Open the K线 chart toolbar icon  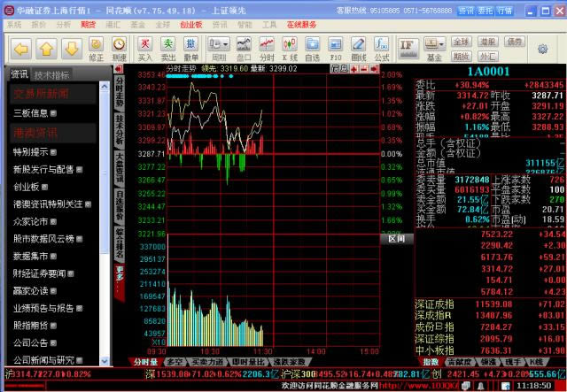pyautogui.click(x=288, y=46)
